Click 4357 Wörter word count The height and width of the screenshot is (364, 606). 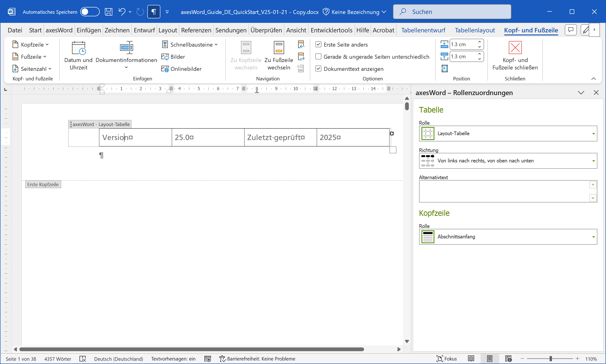pos(58,359)
